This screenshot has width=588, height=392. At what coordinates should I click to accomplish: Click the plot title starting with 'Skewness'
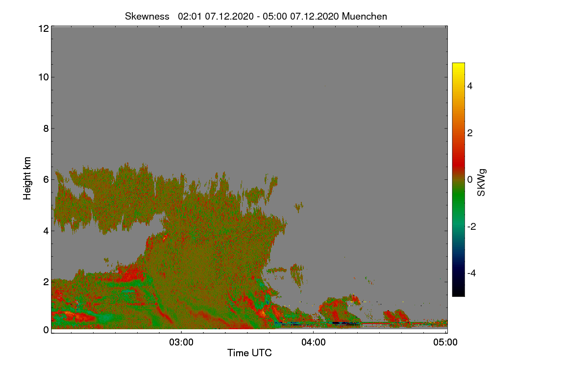pos(256,16)
